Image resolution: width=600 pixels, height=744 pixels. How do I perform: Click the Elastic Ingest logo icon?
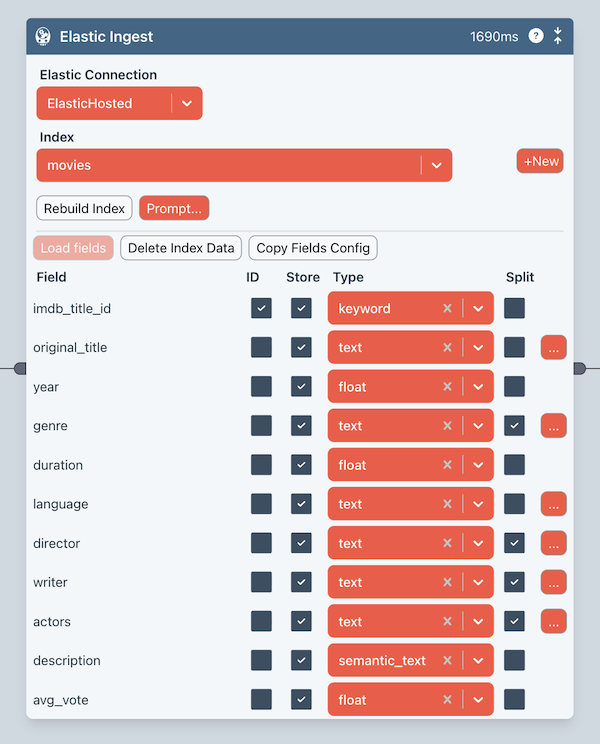point(43,36)
